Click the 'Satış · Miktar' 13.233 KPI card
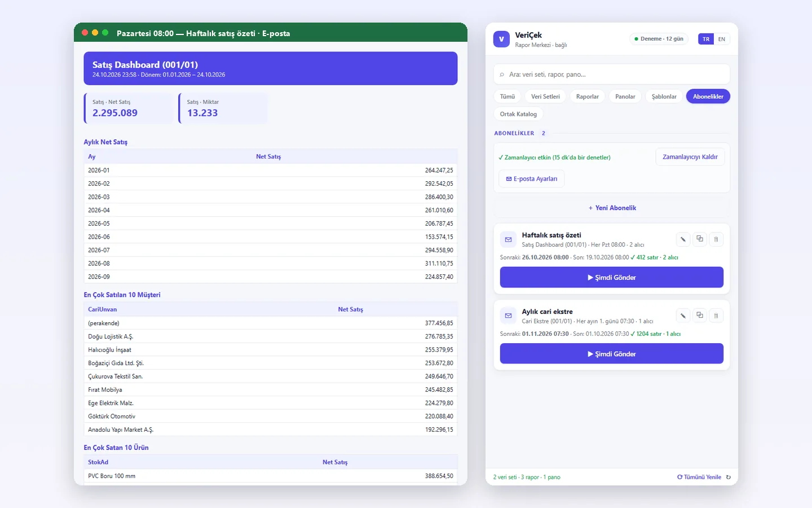This screenshot has width=812, height=508. click(x=223, y=108)
